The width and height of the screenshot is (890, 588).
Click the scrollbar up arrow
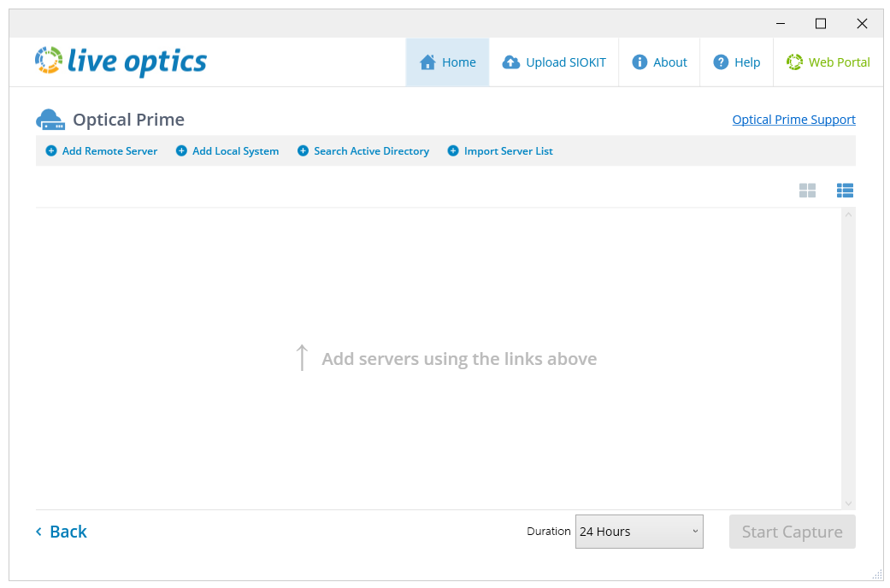pos(848,214)
